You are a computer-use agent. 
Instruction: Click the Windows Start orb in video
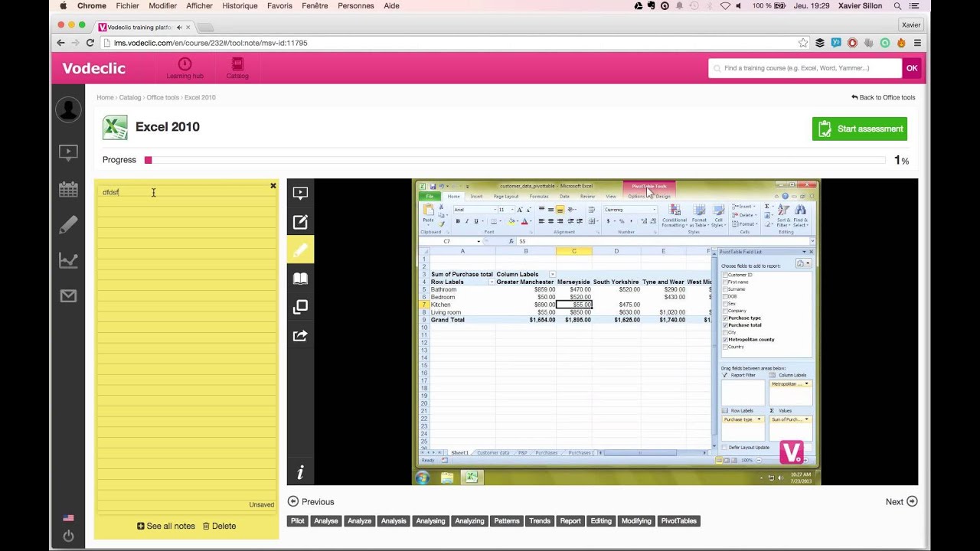click(x=423, y=478)
